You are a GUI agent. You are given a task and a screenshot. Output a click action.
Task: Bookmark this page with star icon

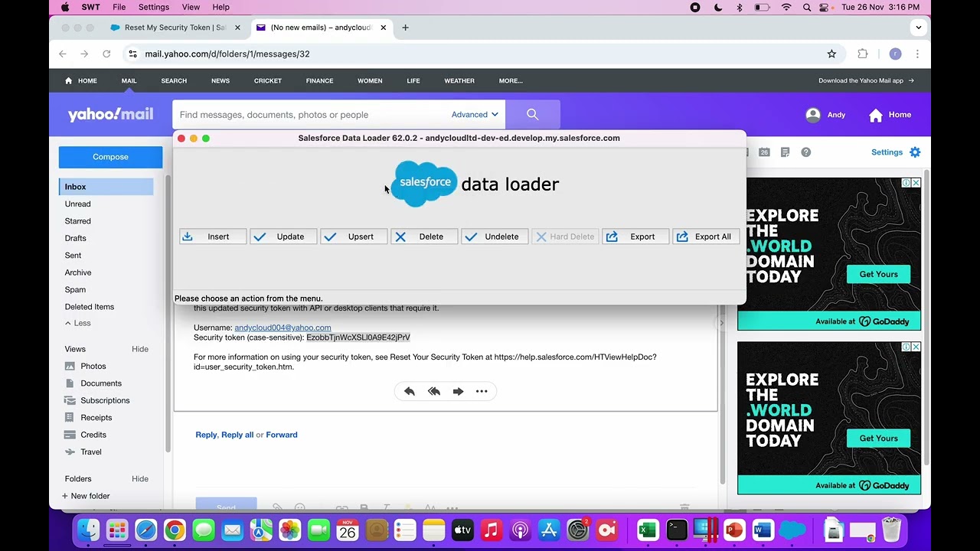831,54
